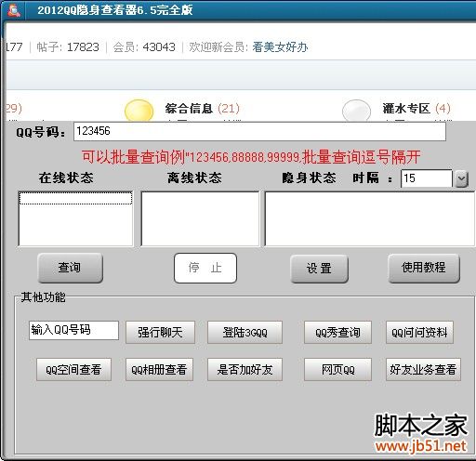Click the 在线状态 list box

[75, 218]
